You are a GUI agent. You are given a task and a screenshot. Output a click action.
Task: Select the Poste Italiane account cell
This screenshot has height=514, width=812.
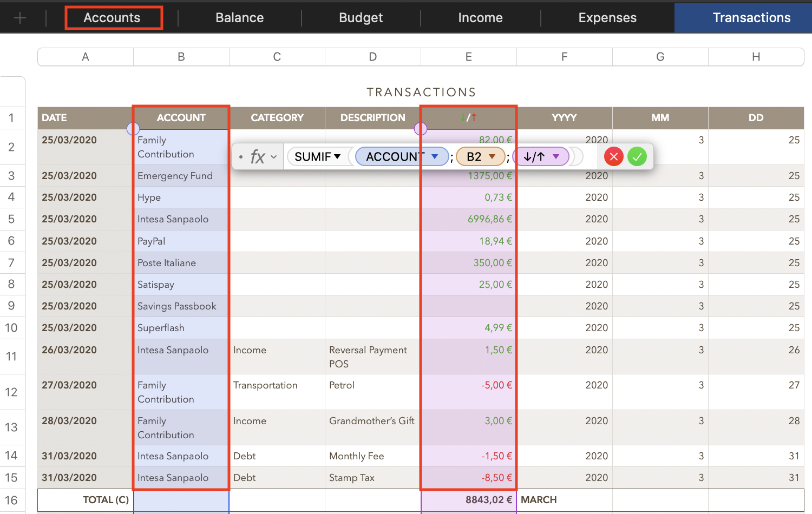click(x=181, y=263)
